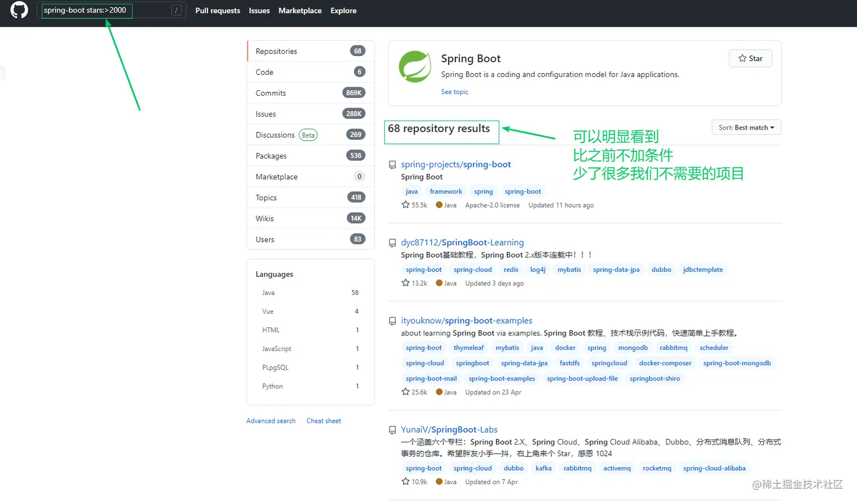Select the Marketplace filter in sidebar

(311, 177)
